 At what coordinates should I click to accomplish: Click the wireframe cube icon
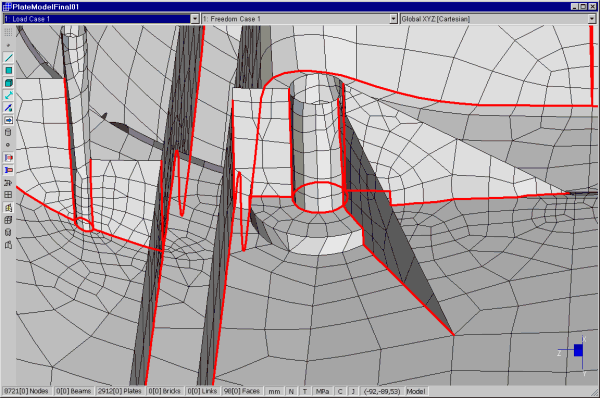(x=8, y=220)
